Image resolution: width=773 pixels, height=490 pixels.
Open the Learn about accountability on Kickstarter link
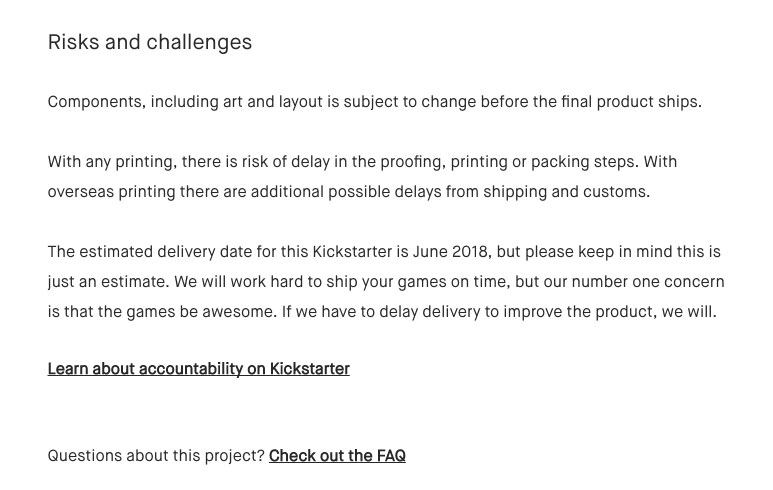click(x=199, y=369)
